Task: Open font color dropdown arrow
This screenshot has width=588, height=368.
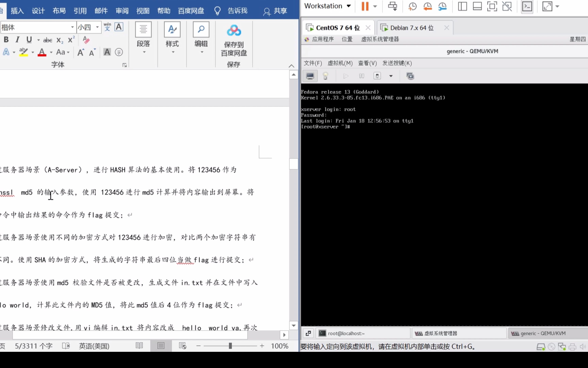Action: [x=51, y=52]
